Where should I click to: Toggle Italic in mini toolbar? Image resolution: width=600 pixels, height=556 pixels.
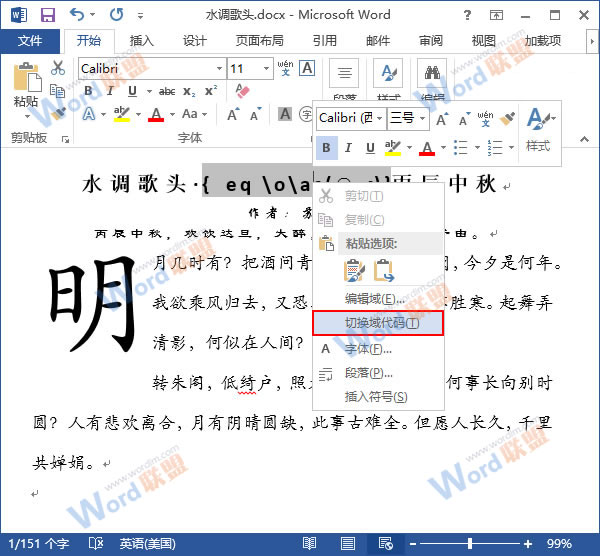pyautogui.click(x=348, y=148)
